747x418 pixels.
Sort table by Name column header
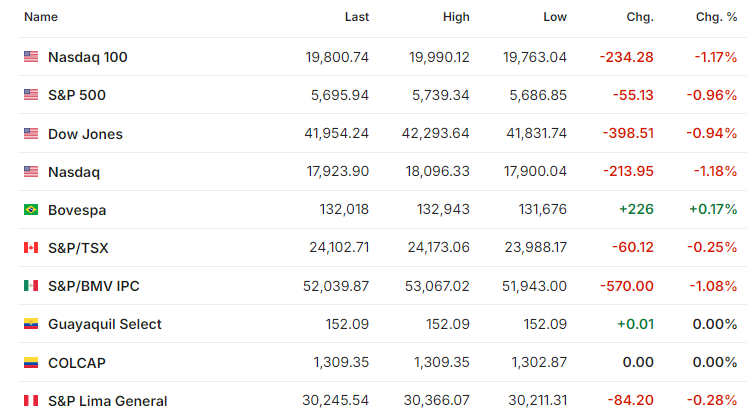[x=41, y=17]
